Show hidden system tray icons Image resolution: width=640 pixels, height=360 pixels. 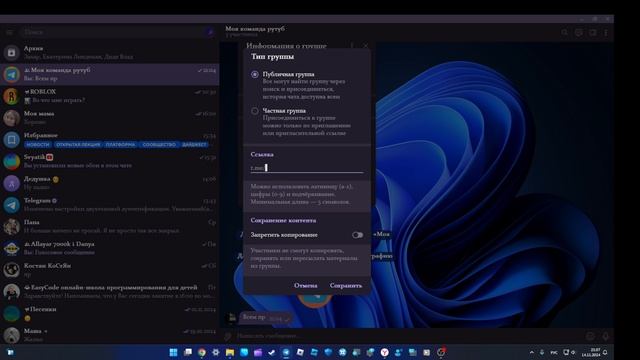531,352
